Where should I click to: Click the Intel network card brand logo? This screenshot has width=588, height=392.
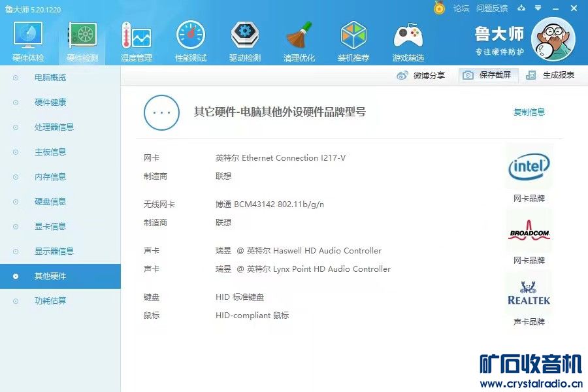click(x=529, y=167)
